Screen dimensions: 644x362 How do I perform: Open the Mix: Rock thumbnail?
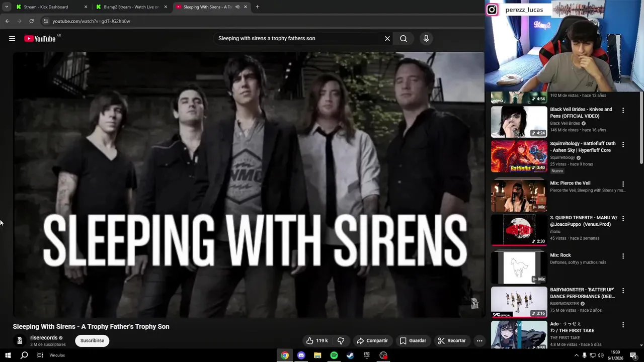coord(519,267)
